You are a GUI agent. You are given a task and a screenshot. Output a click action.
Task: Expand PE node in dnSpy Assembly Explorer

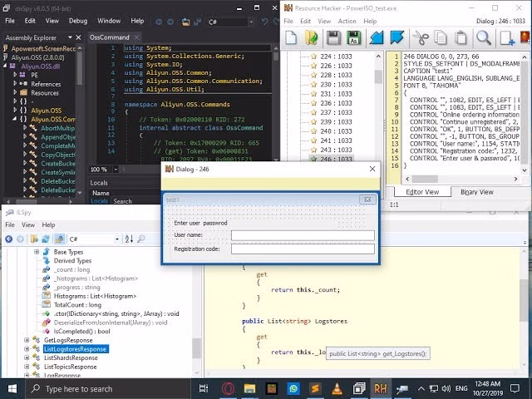tap(15, 75)
